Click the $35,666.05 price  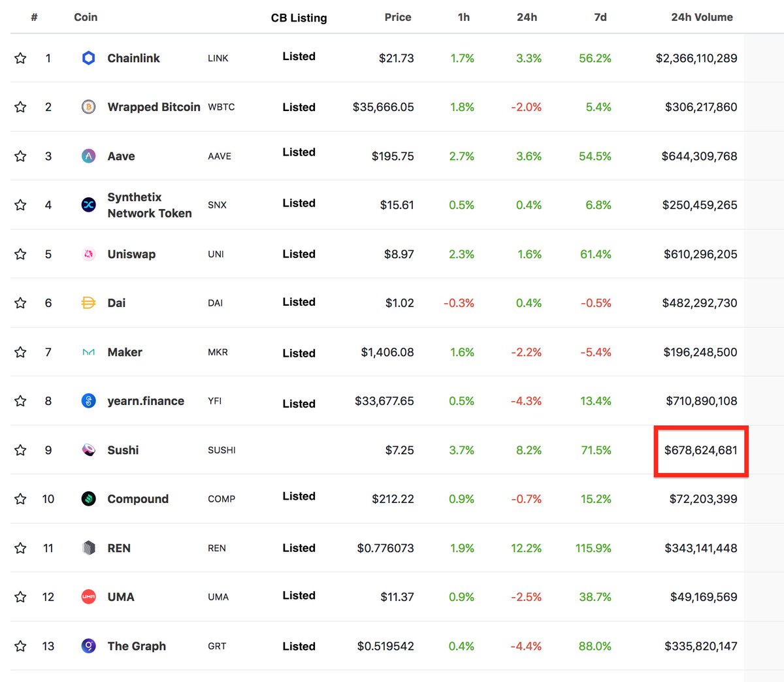point(384,107)
